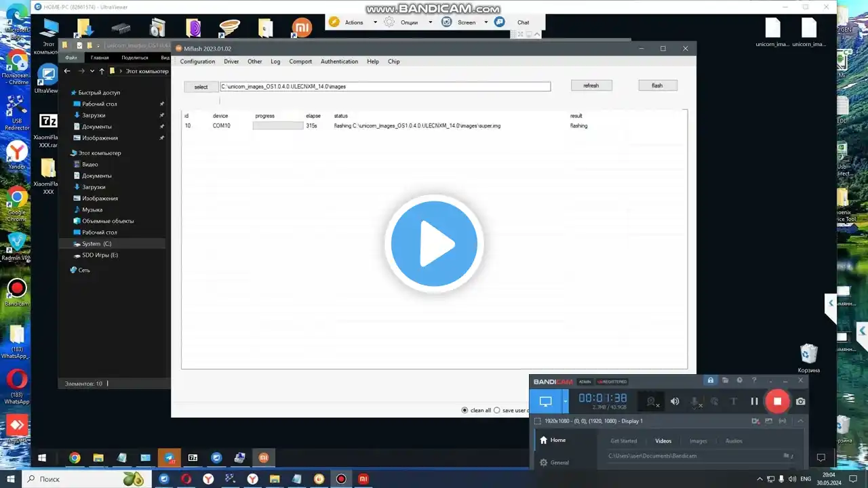Switch to Bandicam Images tab
Screen dimensions: 868x488
pos(698,441)
